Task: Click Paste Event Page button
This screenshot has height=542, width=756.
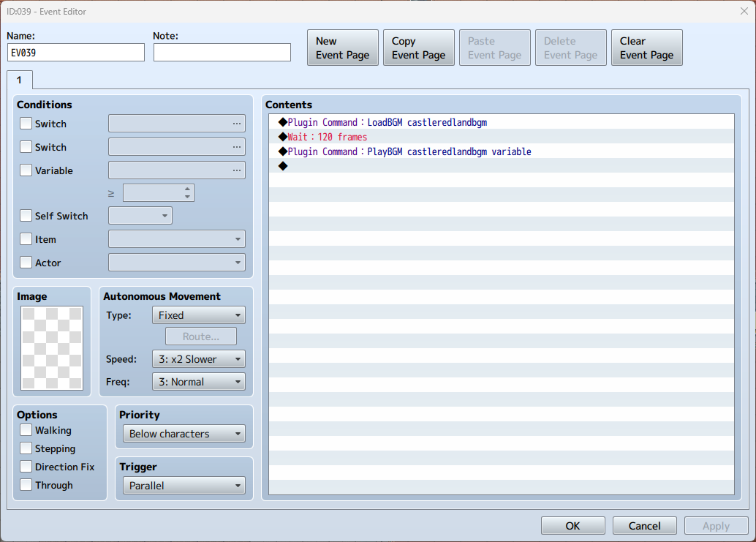Action: (x=495, y=48)
